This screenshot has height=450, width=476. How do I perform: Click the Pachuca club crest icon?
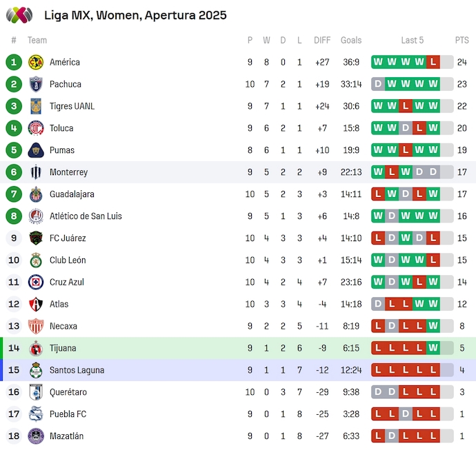[36, 84]
